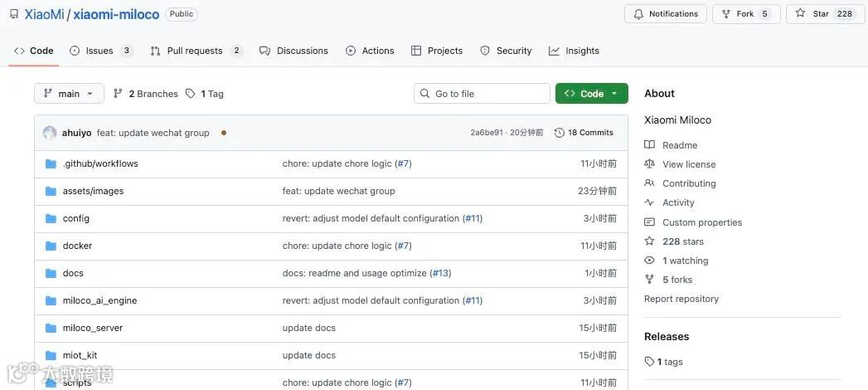Click Report repository link

click(681, 300)
